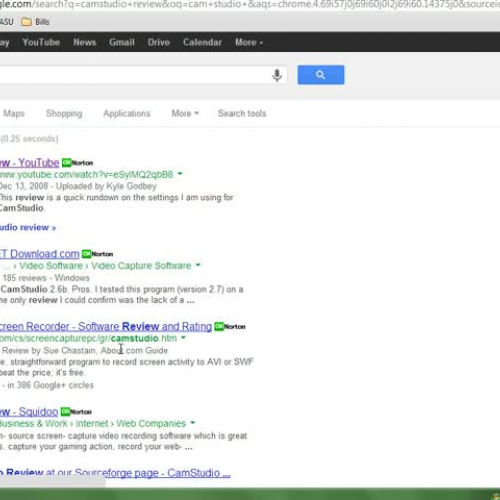
Task: Switch to the Shopping search tab
Action: pyautogui.click(x=64, y=114)
